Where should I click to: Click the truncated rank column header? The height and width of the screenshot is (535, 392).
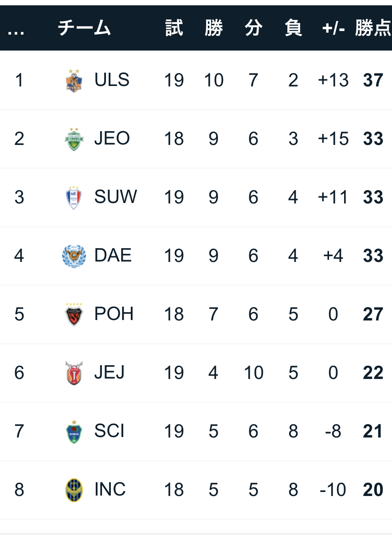16,28
